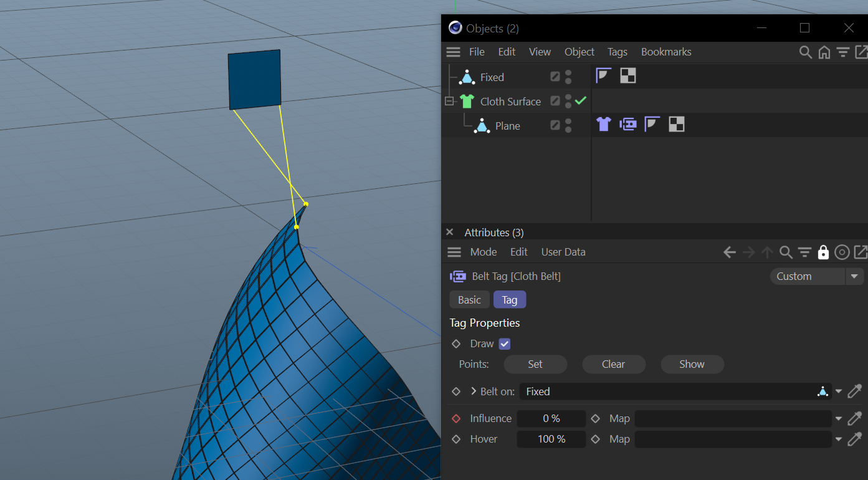Open the Influence Map dropdown arrow
Screen dimensions: 868x480
[839, 419]
